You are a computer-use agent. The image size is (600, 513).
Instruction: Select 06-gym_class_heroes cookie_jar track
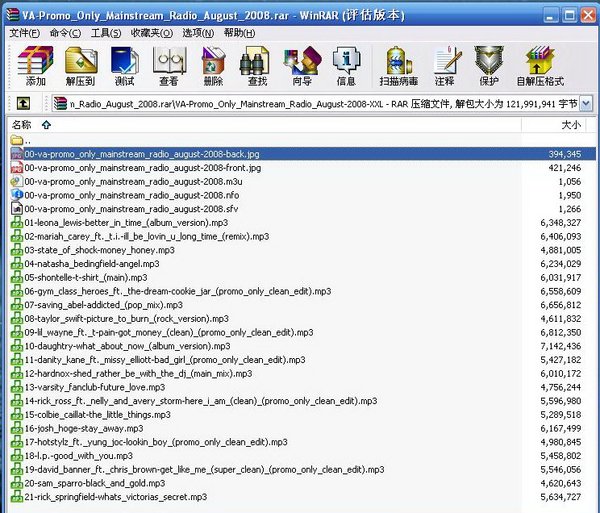[x=178, y=292]
